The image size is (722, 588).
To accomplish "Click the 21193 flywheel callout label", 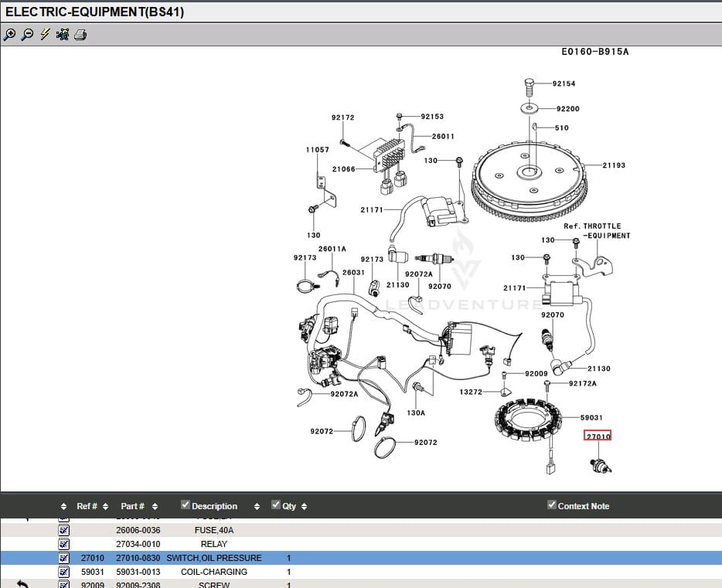I will pyautogui.click(x=614, y=165).
